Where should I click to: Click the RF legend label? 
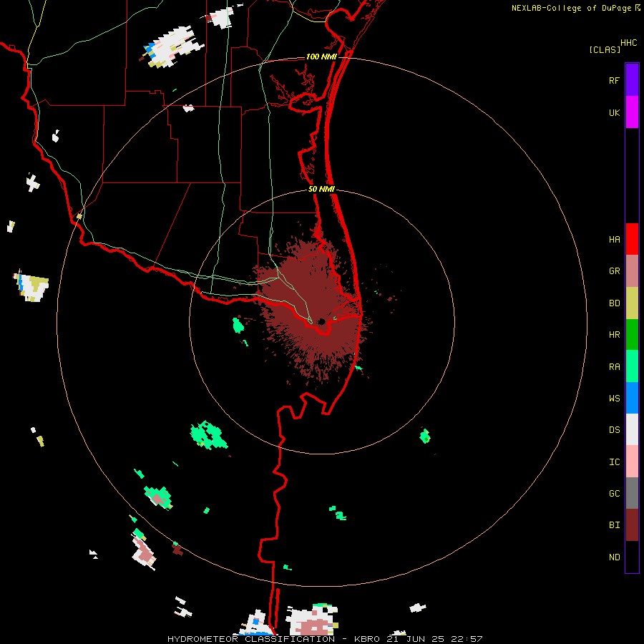tap(614, 80)
